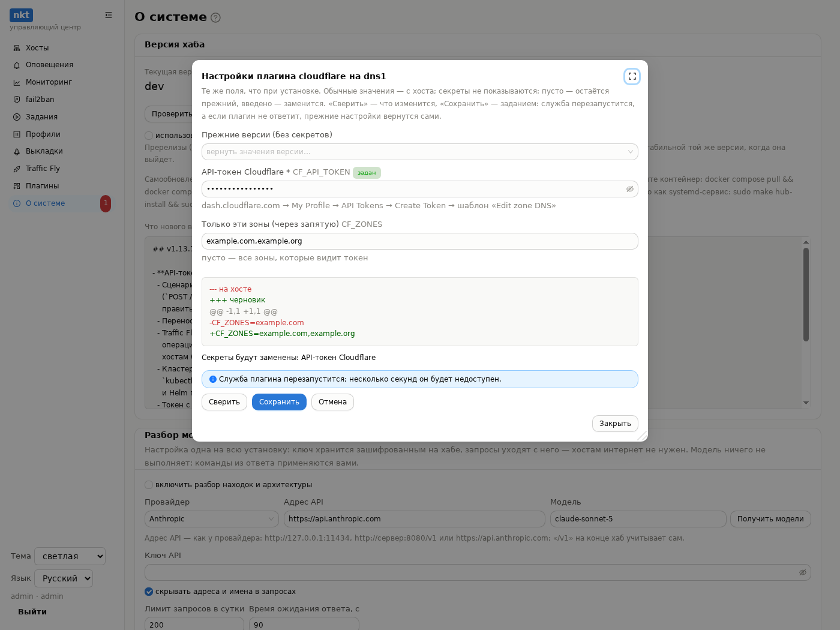This screenshot has height=630, width=840.
Task: Open the Язык language selector
Action: click(x=64, y=578)
